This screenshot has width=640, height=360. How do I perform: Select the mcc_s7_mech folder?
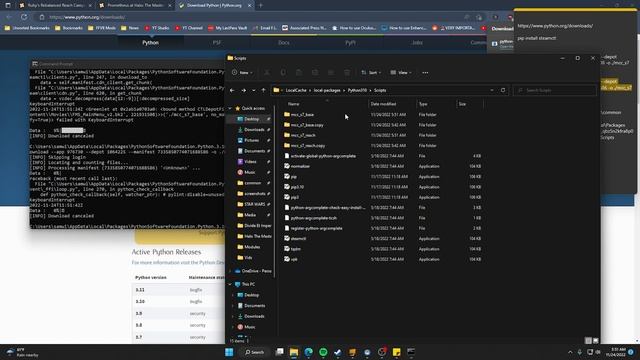click(303, 135)
